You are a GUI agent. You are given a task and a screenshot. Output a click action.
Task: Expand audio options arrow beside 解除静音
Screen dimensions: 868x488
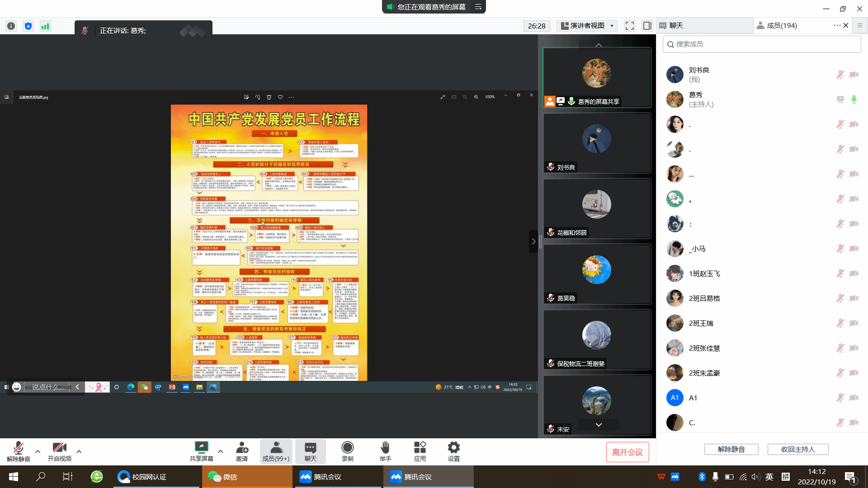pos(38,451)
